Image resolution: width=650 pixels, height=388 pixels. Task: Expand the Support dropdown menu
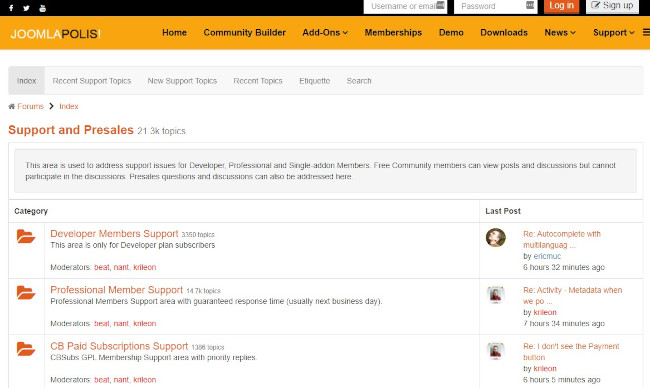pos(614,32)
